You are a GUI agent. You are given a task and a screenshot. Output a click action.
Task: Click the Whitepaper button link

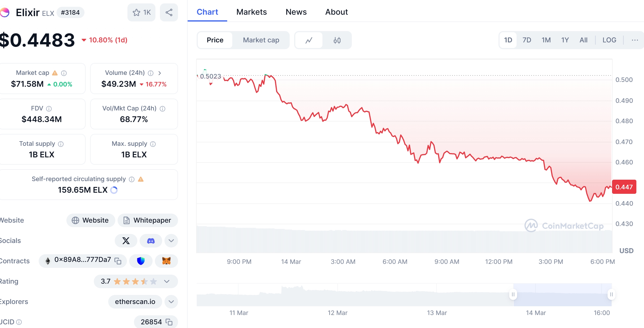coord(147,220)
